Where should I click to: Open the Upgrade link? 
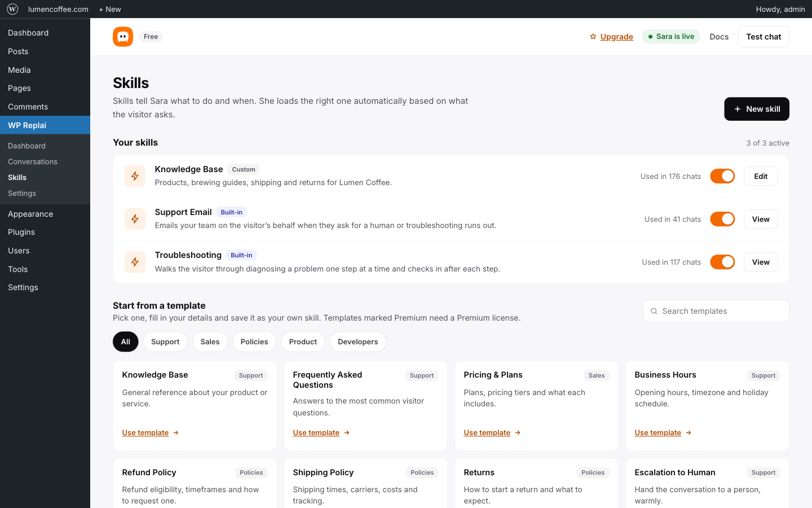click(616, 37)
